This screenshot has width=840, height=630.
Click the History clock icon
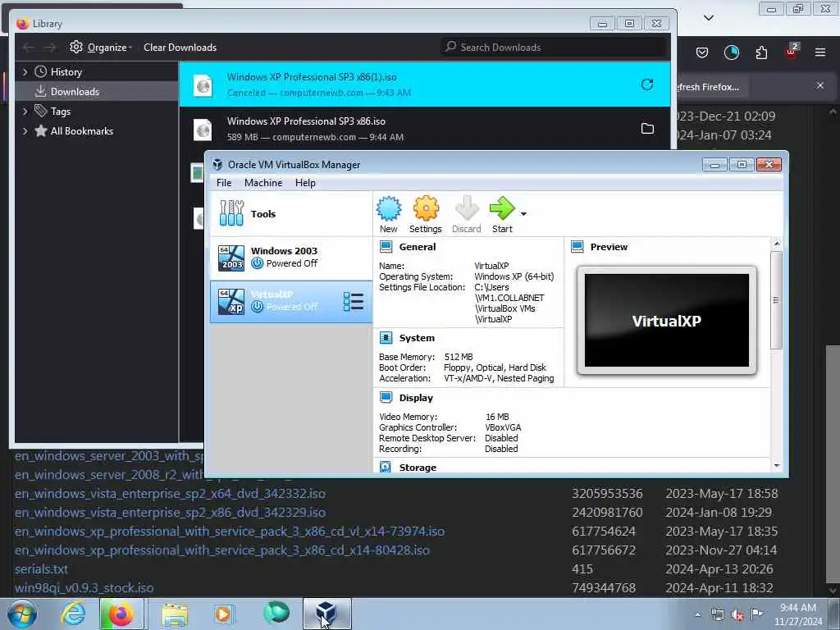[41, 71]
